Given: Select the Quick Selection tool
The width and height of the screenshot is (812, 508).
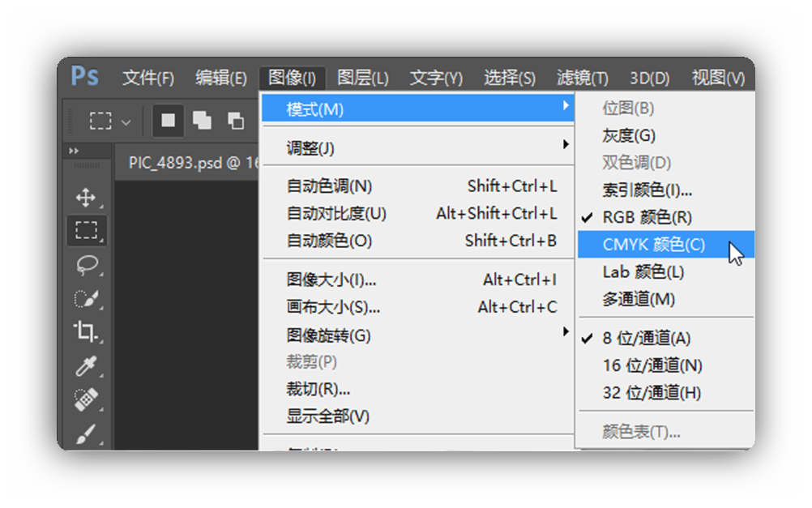Looking at the screenshot, I should pos(86,298).
